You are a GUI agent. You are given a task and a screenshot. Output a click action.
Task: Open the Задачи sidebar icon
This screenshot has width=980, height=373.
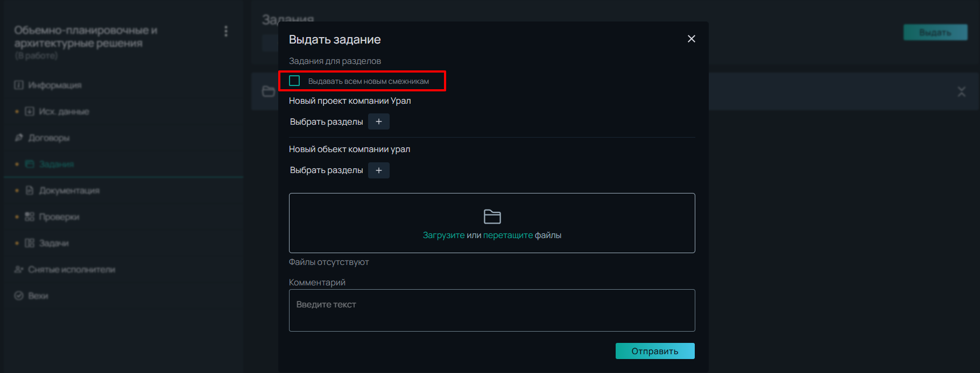point(30,243)
